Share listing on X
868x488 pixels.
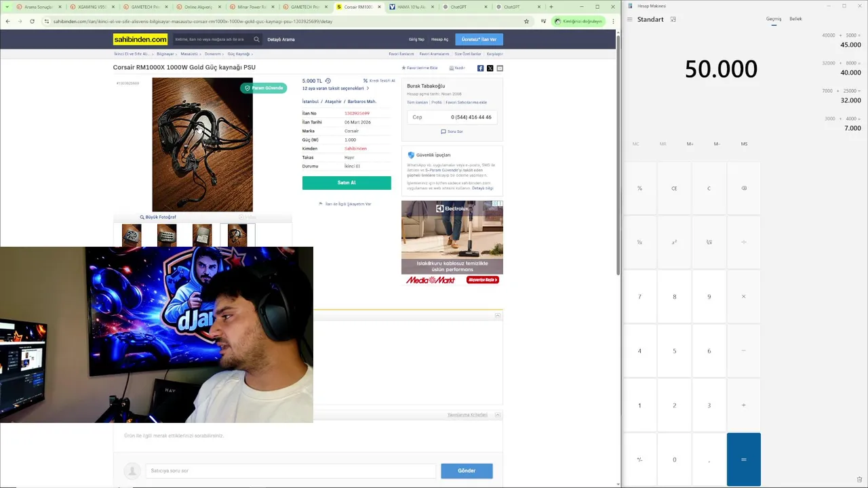490,68
